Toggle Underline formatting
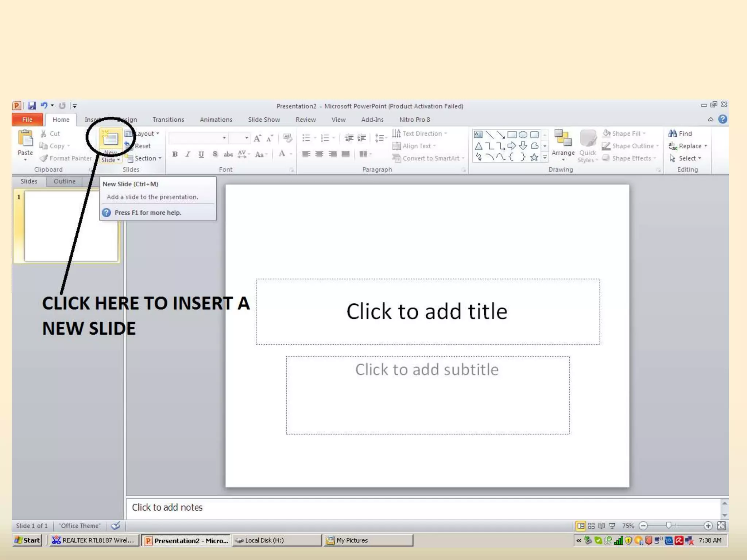The image size is (747, 560). coord(201,154)
